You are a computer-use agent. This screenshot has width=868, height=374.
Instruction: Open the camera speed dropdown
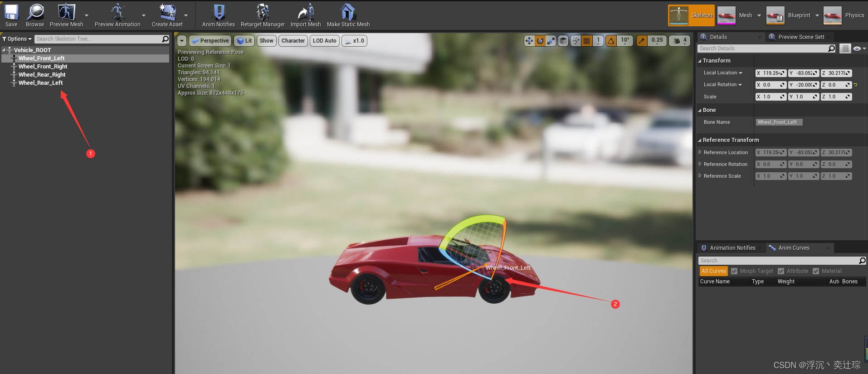tap(680, 41)
